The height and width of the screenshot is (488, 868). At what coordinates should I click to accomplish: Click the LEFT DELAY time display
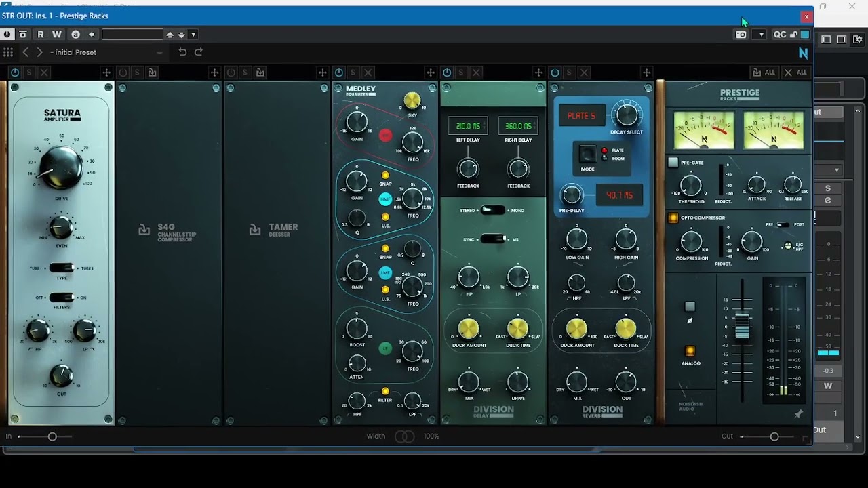468,126
